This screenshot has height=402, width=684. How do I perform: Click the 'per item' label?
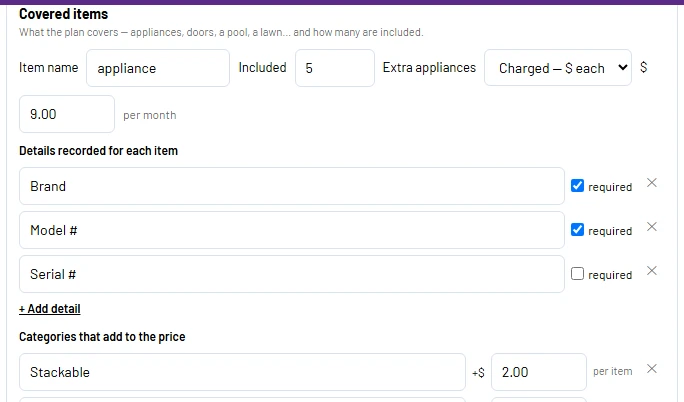[x=612, y=371]
